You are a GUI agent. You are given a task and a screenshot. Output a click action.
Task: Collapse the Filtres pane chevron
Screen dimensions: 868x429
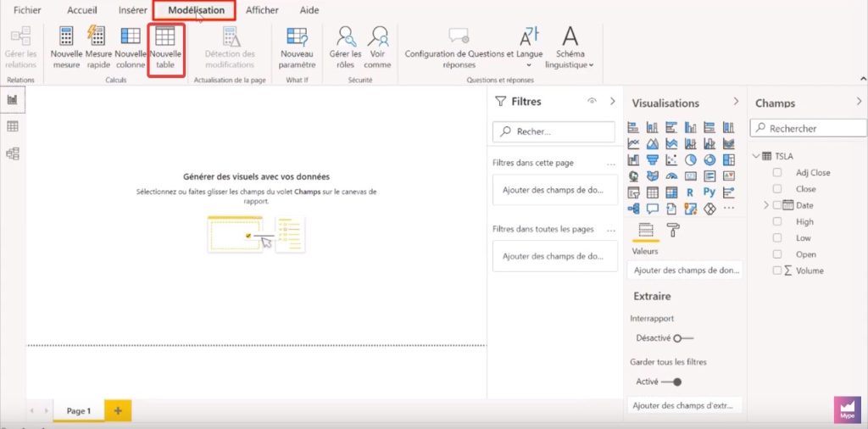coord(612,101)
